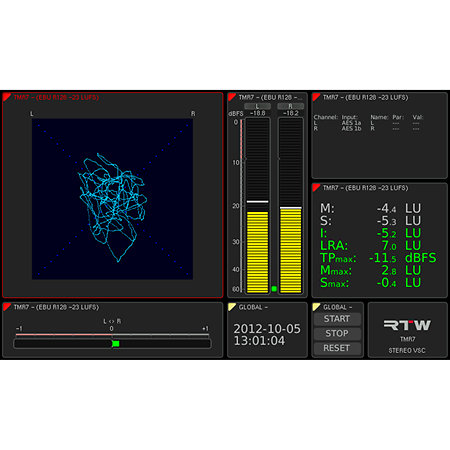Click the yellow corner flag of clock panel
The height and width of the screenshot is (450, 450).
coord(232,307)
